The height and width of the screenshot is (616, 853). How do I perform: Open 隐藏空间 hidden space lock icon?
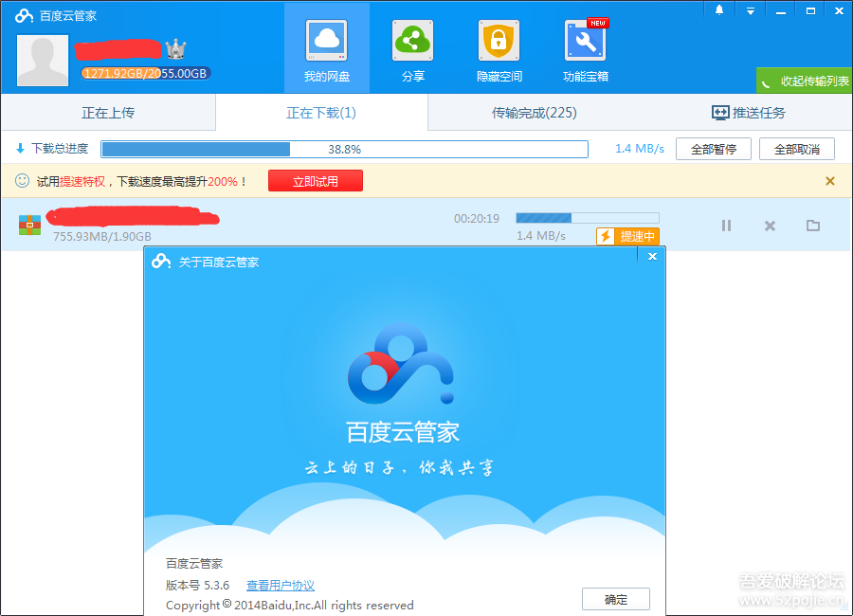499,41
